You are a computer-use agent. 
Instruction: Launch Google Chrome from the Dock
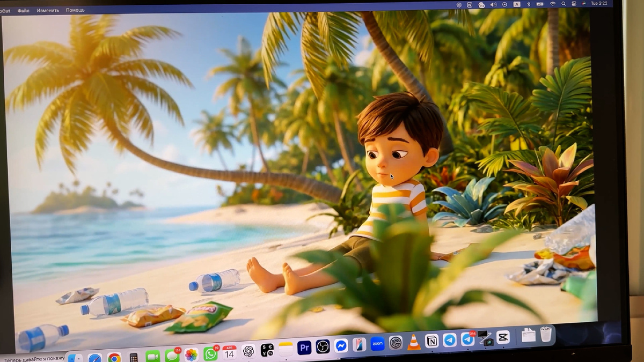pyautogui.click(x=114, y=357)
